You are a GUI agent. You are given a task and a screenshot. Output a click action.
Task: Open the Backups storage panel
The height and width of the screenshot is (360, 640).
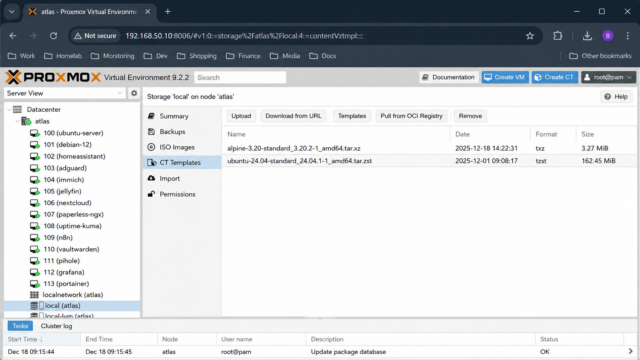[182, 132]
